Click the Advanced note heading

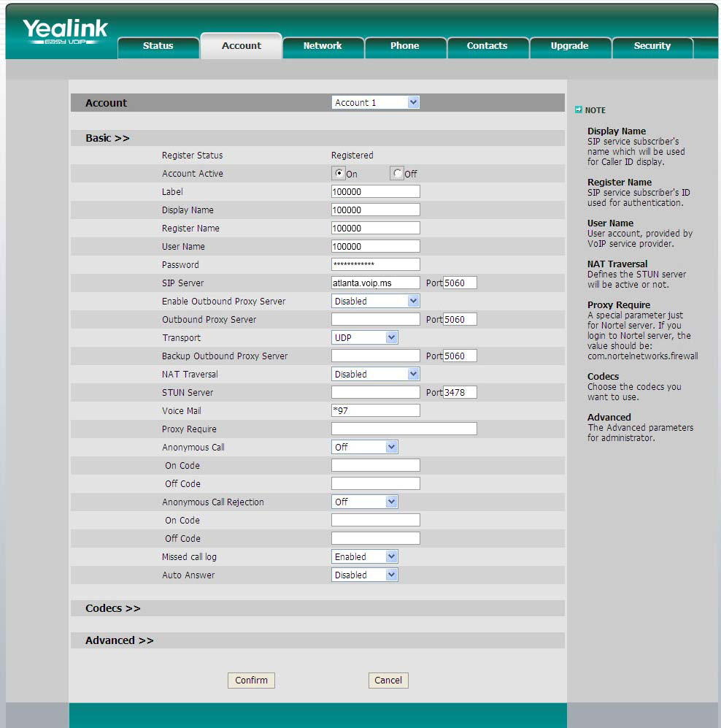[x=609, y=417]
